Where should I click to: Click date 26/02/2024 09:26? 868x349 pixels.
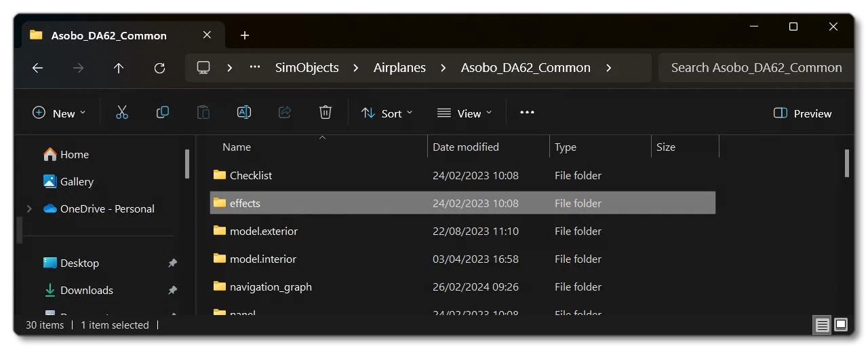(475, 287)
